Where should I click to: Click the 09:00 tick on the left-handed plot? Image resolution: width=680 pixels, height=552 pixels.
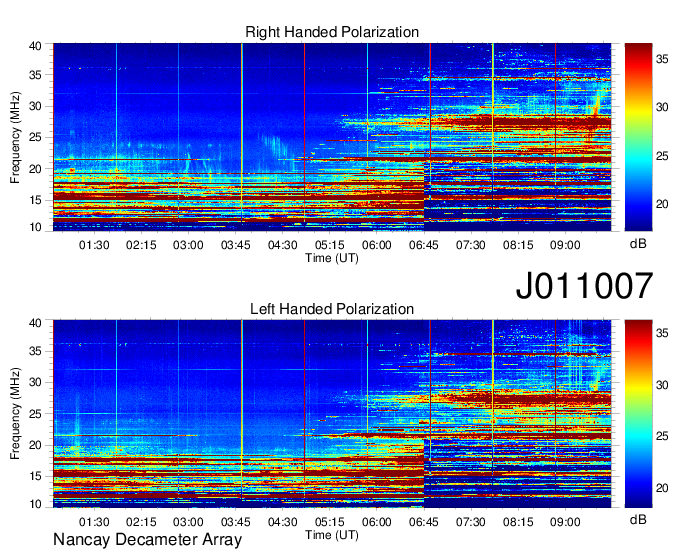[565, 522]
